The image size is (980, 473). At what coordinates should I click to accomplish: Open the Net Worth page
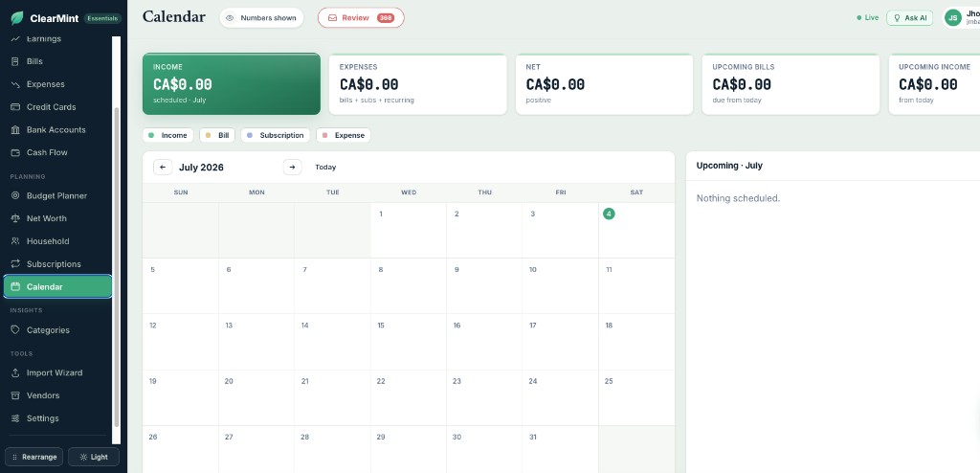tap(57, 218)
